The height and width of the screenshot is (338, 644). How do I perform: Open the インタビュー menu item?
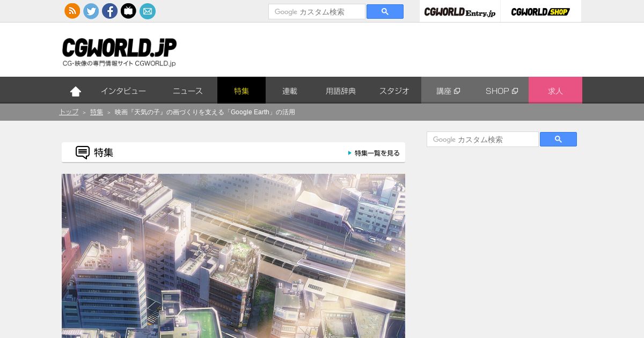(x=123, y=91)
